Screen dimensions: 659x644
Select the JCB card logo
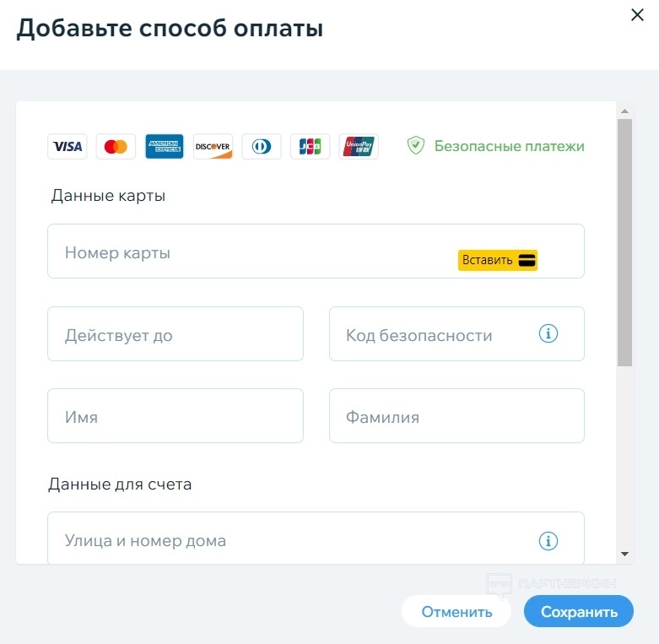pos(310,146)
